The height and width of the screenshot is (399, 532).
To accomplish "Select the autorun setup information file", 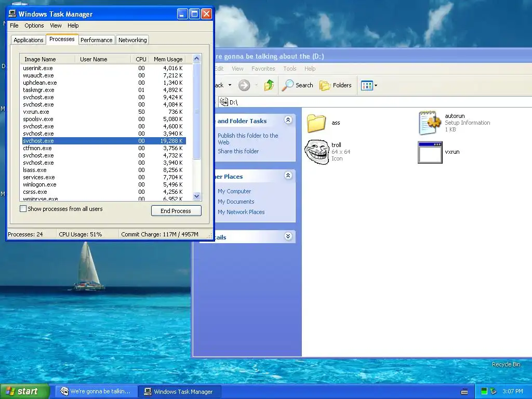I will point(430,123).
